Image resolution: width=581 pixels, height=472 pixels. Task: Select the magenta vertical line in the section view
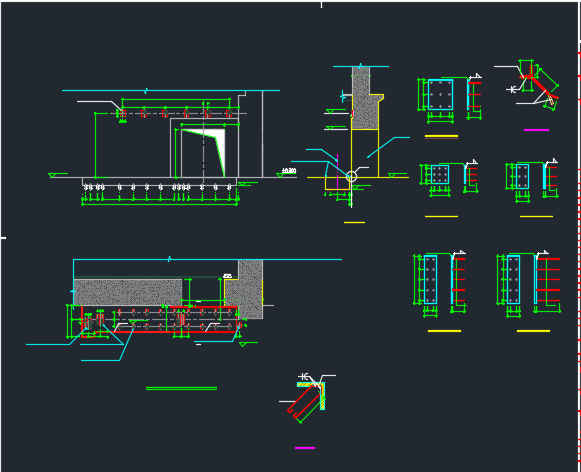pos(337,172)
